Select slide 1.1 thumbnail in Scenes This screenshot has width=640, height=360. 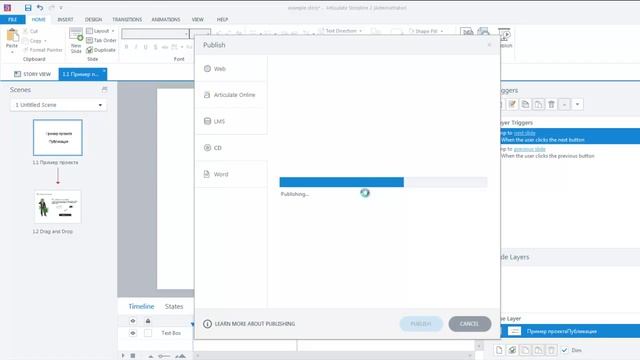[58, 138]
